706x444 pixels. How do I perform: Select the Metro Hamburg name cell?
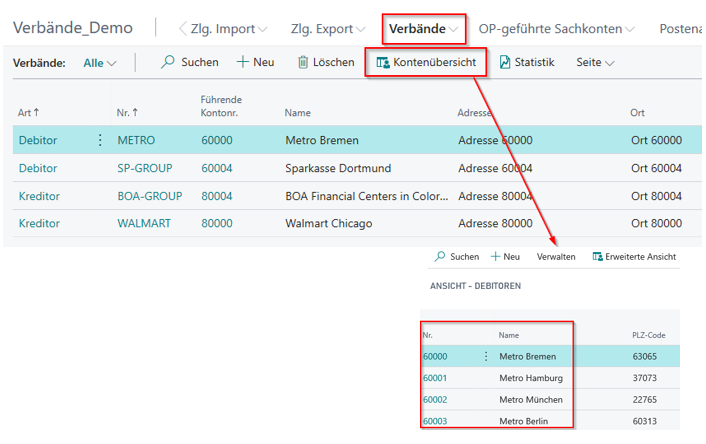coord(530,378)
